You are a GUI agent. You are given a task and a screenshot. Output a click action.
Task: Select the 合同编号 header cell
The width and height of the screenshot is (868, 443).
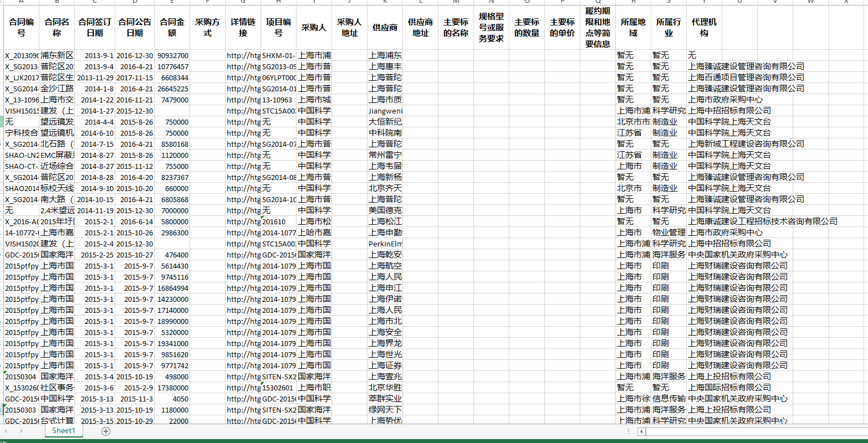tap(22, 28)
